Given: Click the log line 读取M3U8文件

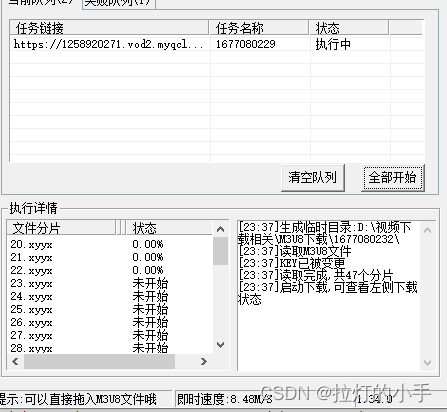Looking at the screenshot, I should 295,251.
